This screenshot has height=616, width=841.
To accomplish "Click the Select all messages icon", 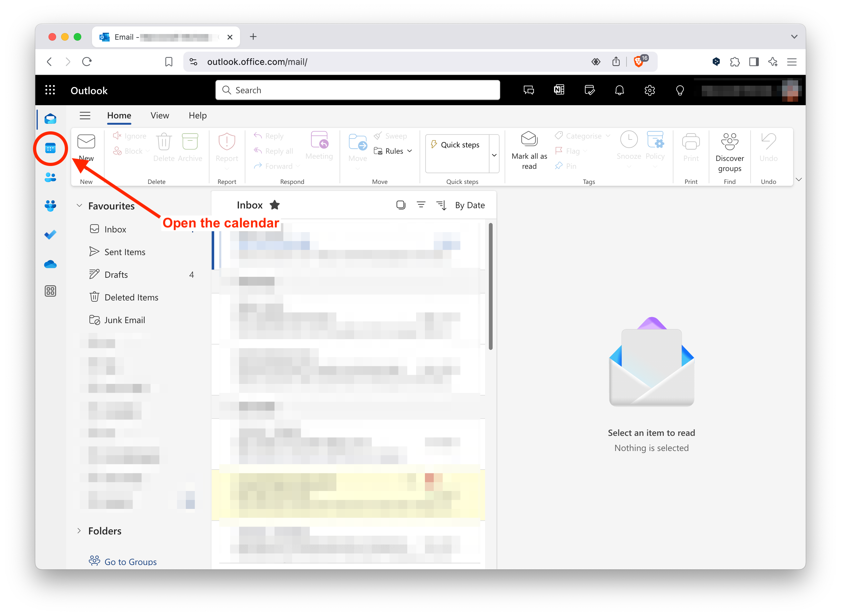I will [401, 205].
